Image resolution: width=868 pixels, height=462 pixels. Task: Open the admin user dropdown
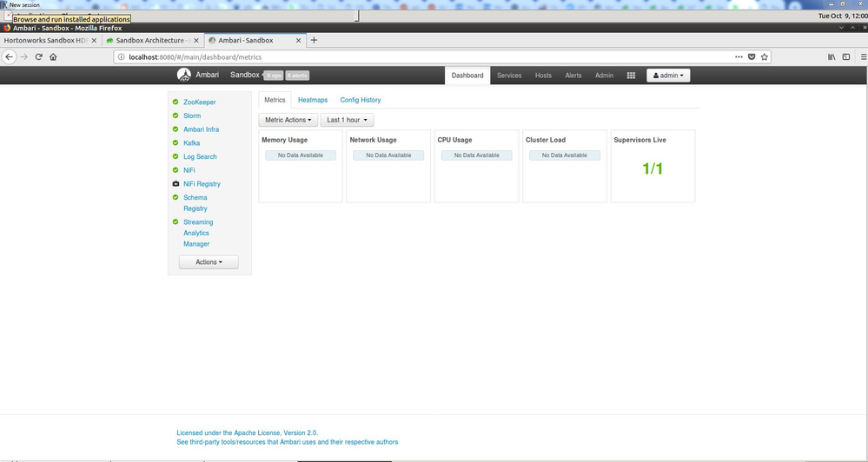click(668, 76)
